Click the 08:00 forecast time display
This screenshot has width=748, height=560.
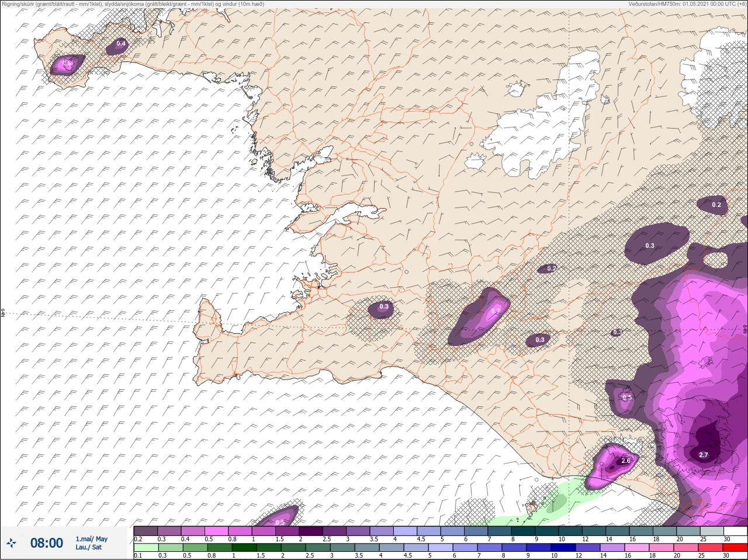47,543
